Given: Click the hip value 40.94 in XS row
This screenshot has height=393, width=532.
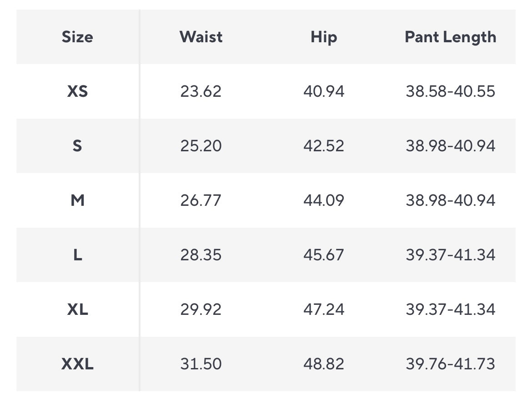Looking at the screenshot, I should click(x=324, y=91).
